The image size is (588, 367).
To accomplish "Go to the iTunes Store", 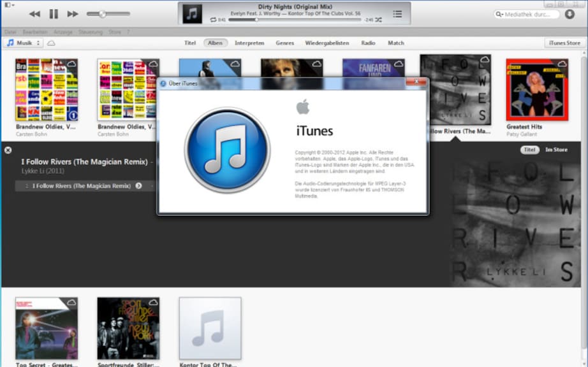I will [564, 43].
